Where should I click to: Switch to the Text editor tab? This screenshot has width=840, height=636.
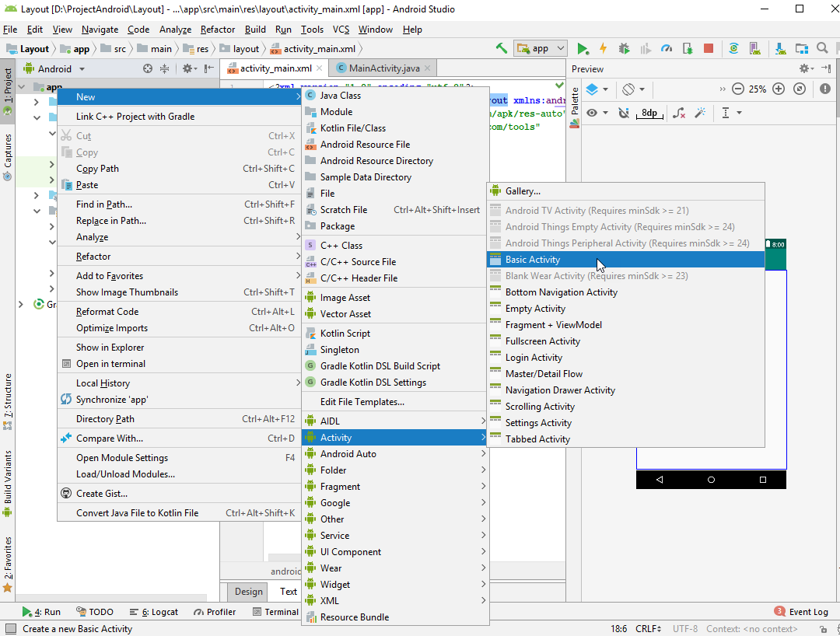(x=289, y=592)
